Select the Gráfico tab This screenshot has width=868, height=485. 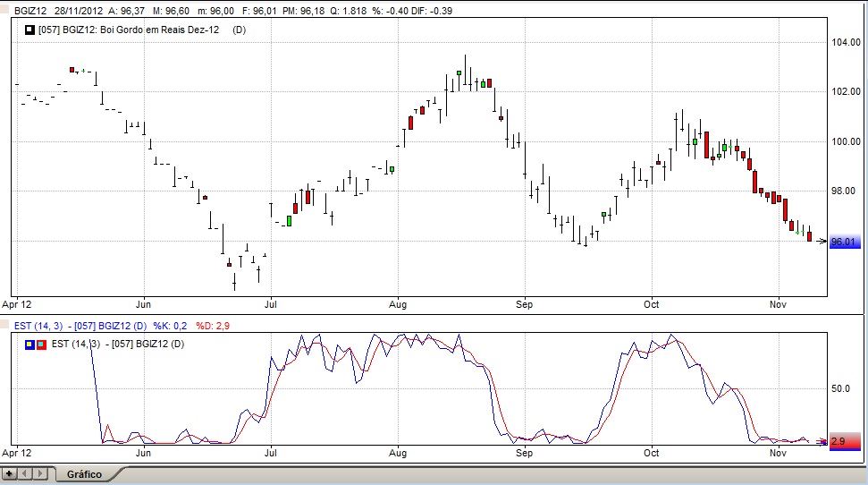pos(84,474)
